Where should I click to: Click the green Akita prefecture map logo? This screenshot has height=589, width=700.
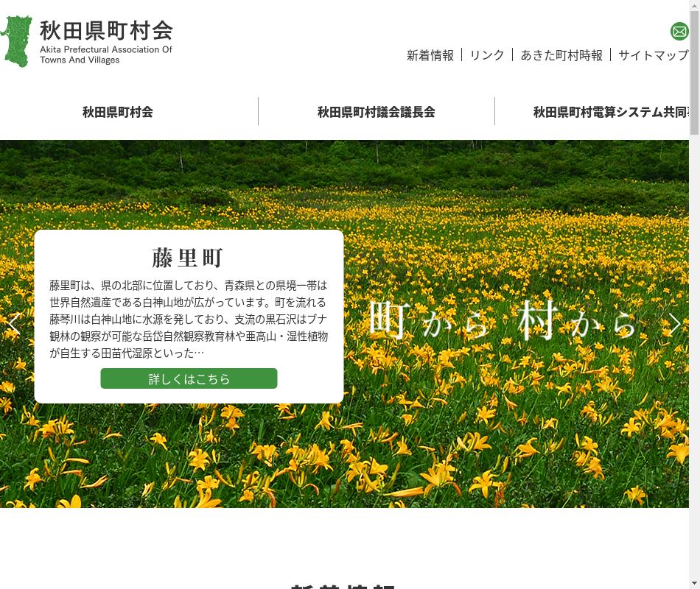coord(16,41)
